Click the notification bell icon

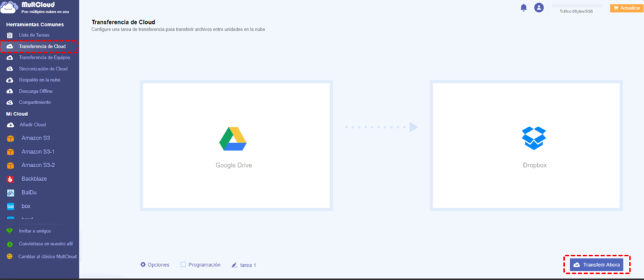523,8
